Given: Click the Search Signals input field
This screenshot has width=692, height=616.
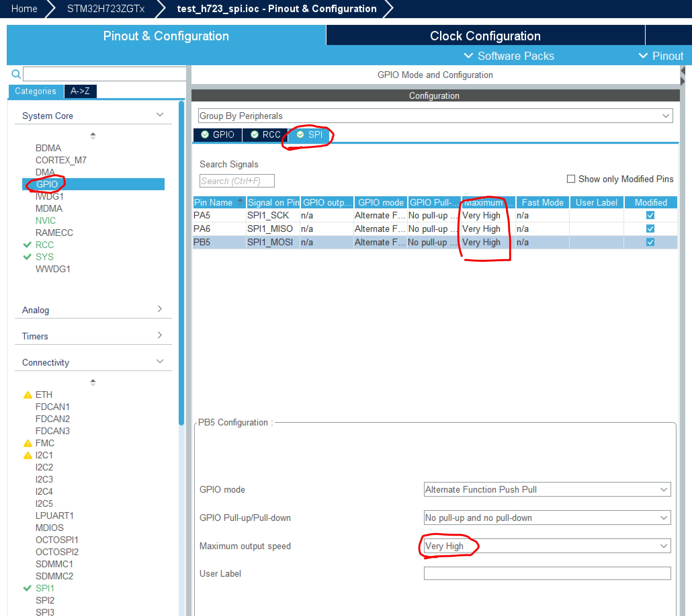Looking at the screenshot, I should (237, 181).
